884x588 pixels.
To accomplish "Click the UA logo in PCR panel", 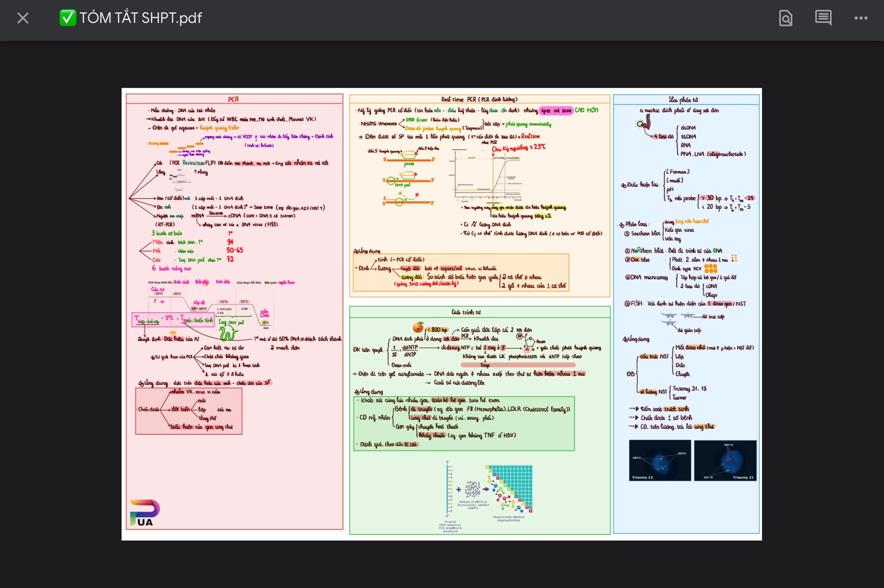I will (x=144, y=513).
